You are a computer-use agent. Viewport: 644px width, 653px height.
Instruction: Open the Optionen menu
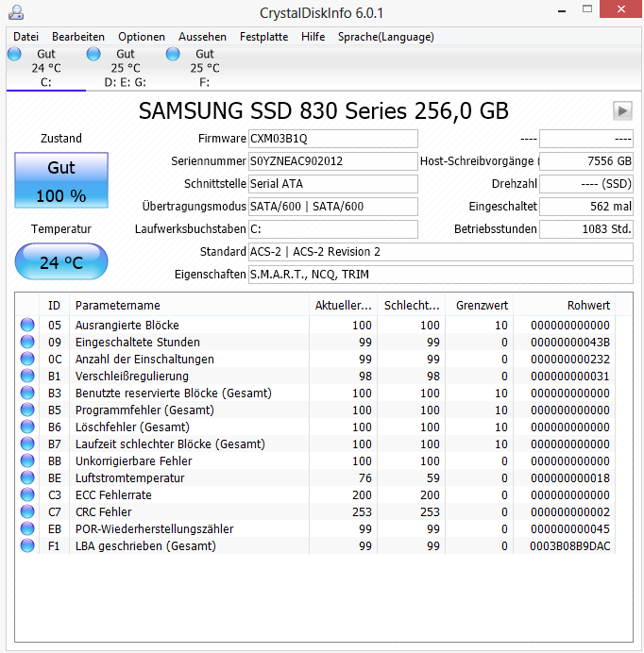point(142,37)
